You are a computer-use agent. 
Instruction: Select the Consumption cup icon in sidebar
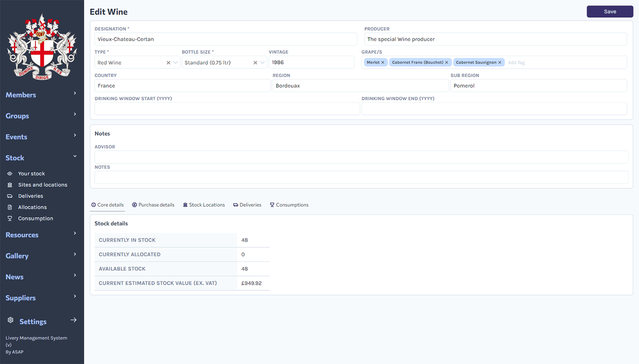coord(10,218)
